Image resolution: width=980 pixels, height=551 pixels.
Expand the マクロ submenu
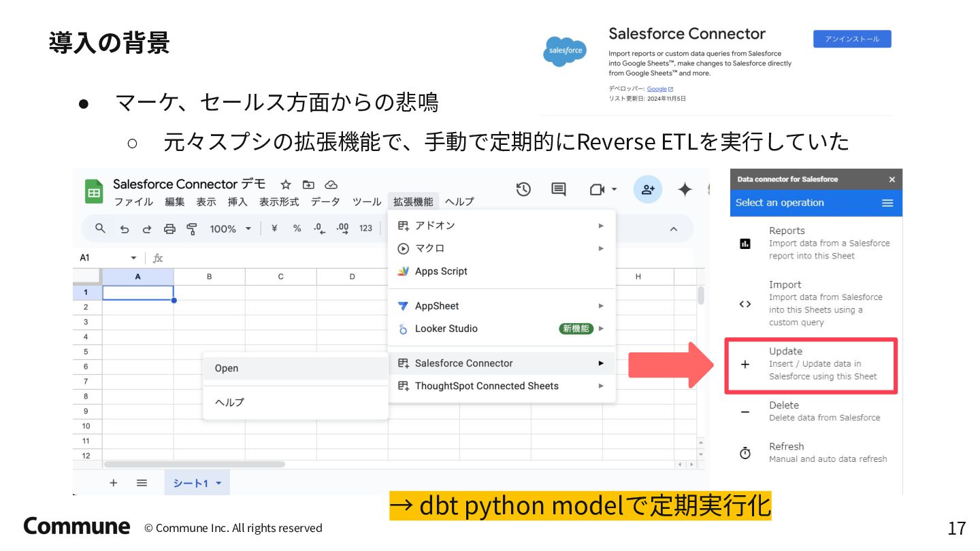[x=502, y=248]
